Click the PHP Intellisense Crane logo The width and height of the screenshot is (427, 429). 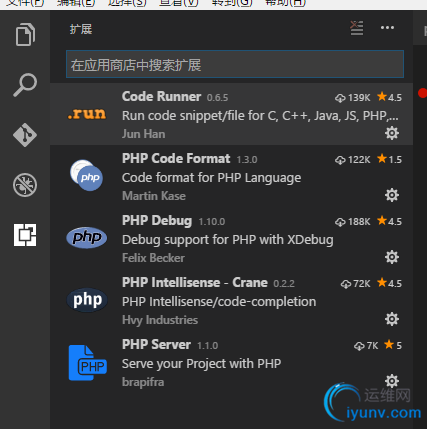pos(87,300)
